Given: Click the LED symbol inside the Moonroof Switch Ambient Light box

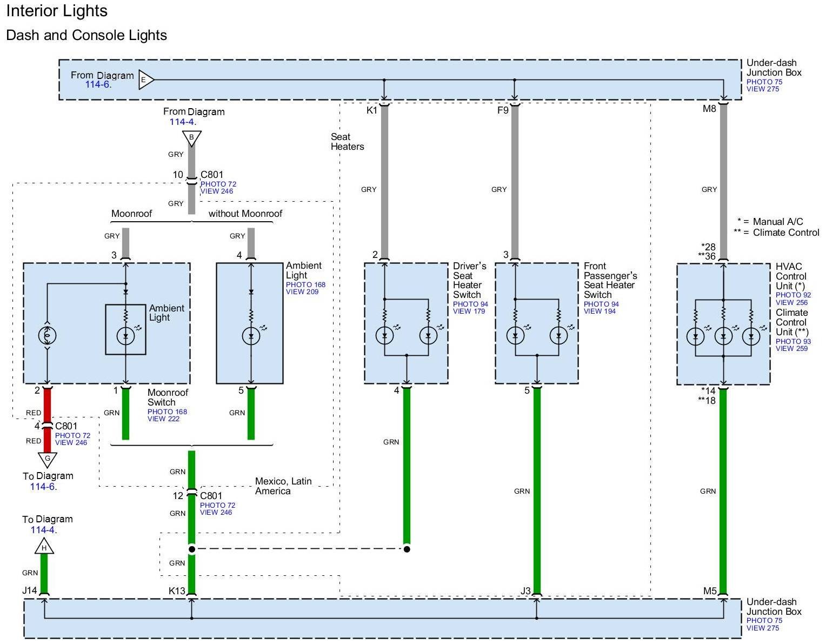Looking at the screenshot, I should (x=125, y=336).
